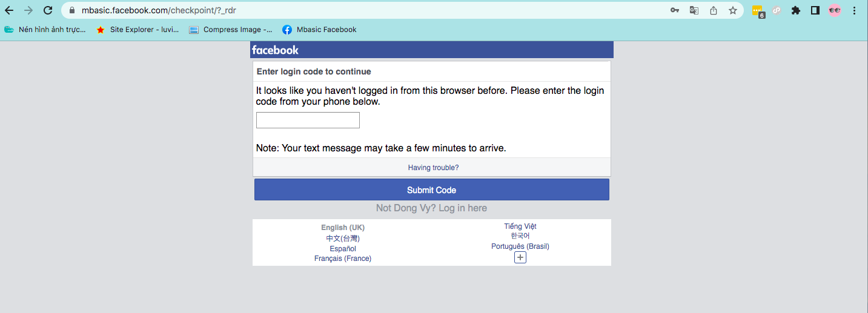
Task: Switch language to Español
Action: 343,249
